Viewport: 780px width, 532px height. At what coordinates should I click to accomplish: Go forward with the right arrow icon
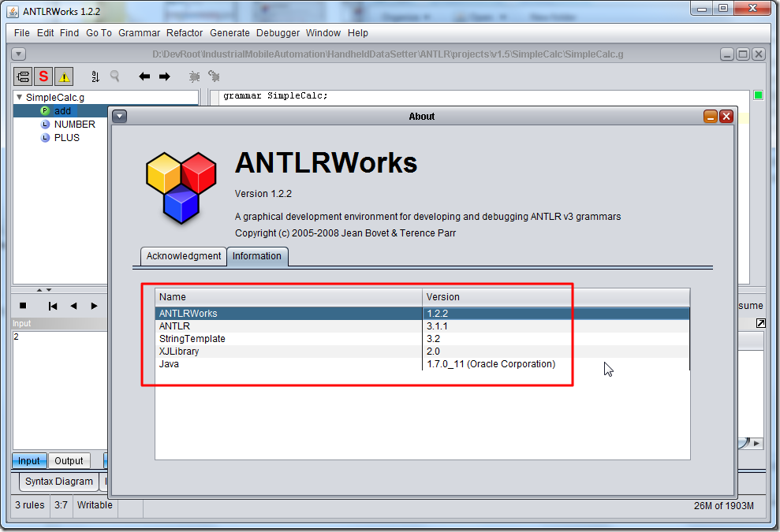pos(165,76)
